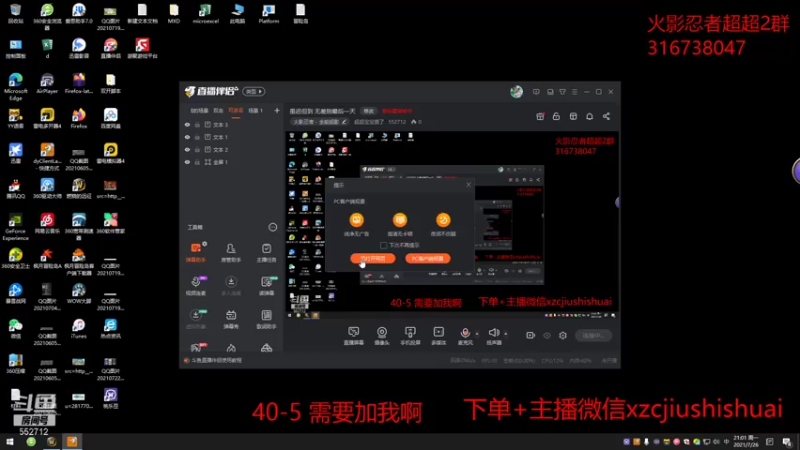
Task: Click the user avatar in title bar
Action: [516, 91]
